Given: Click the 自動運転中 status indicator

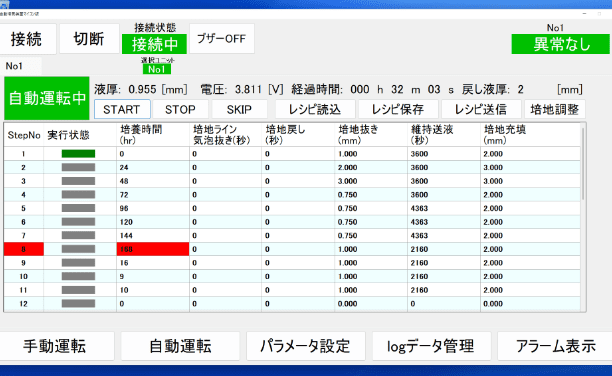Looking at the screenshot, I should tap(47, 98).
